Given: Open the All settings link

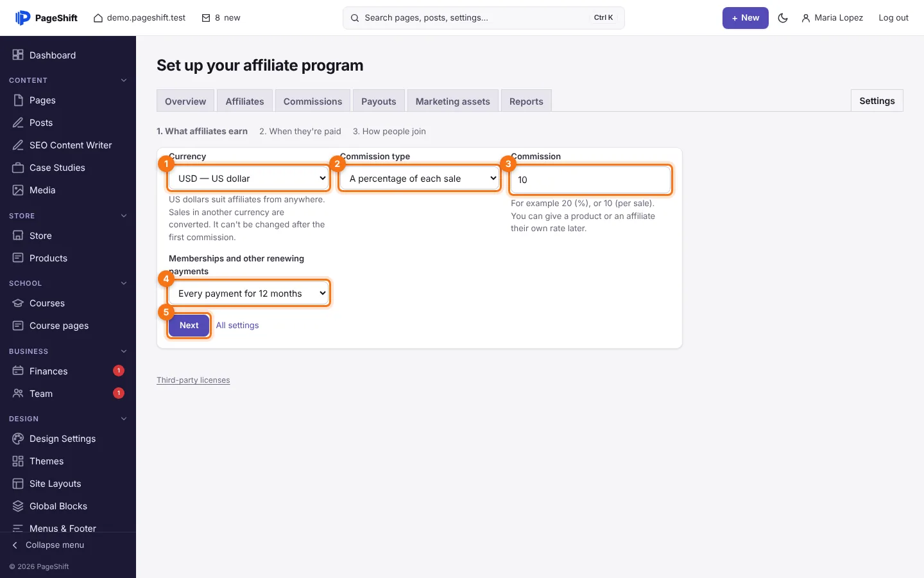Looking at the screenshot, I should pyautogui.click(x=237, y=326).
